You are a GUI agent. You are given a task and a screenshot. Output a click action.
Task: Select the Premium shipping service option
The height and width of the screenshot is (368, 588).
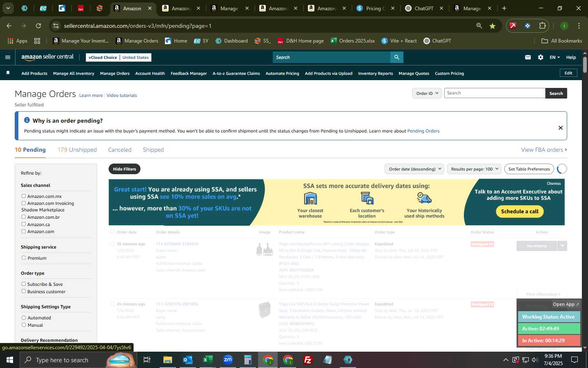24,258
